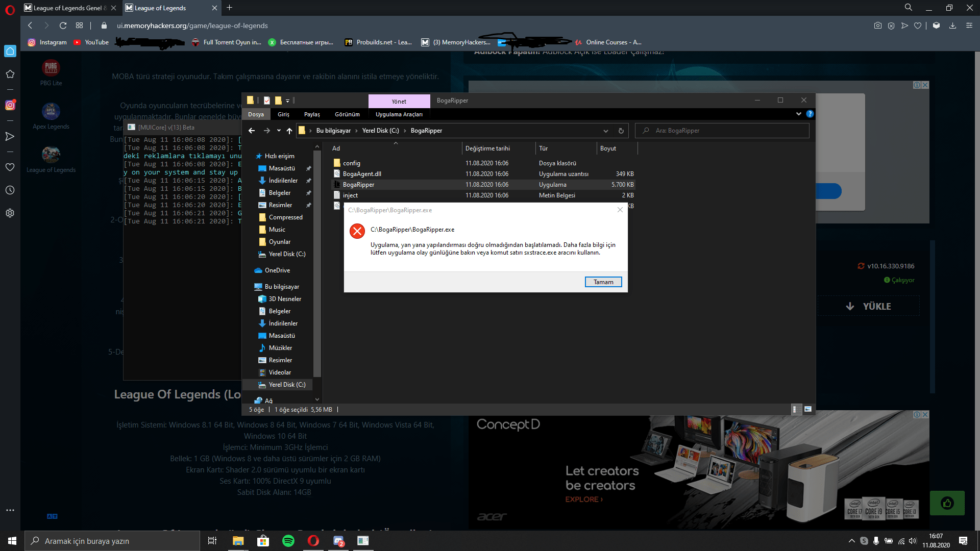Reload the page in Opera

[63, 26]
